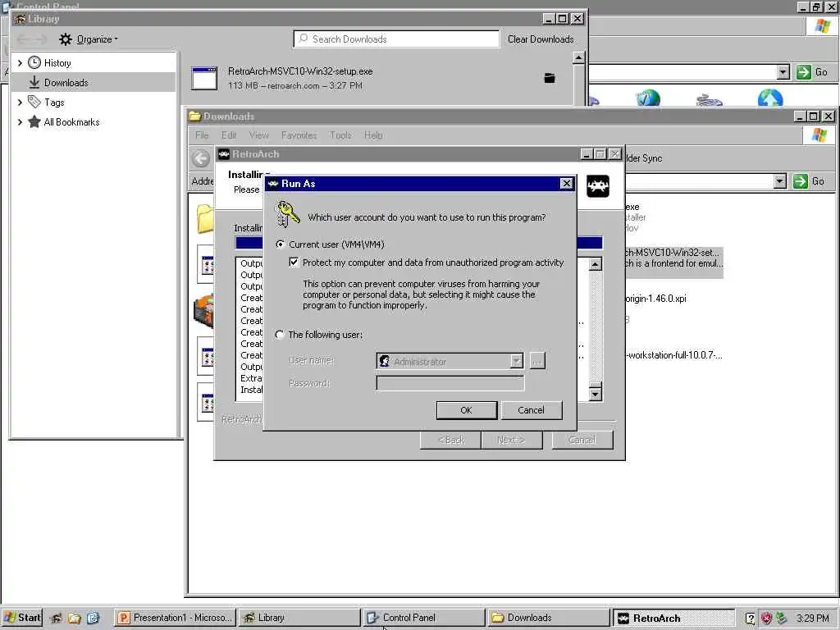Screen dimensions: 840x630
Task: Click the question mark tray icon
Action: (750, 619)
